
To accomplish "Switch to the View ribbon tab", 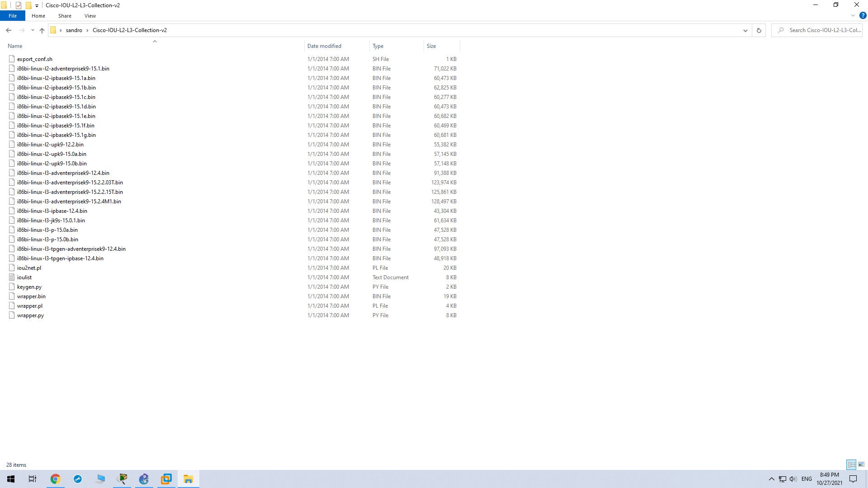I will [90, 16].
